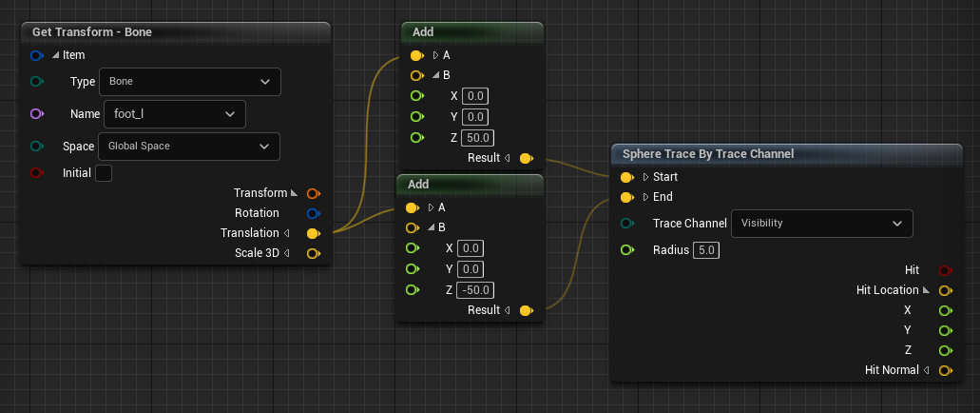
Task: Expand the Start pin on Sphere Trace
Action: [x=645, y=178]
